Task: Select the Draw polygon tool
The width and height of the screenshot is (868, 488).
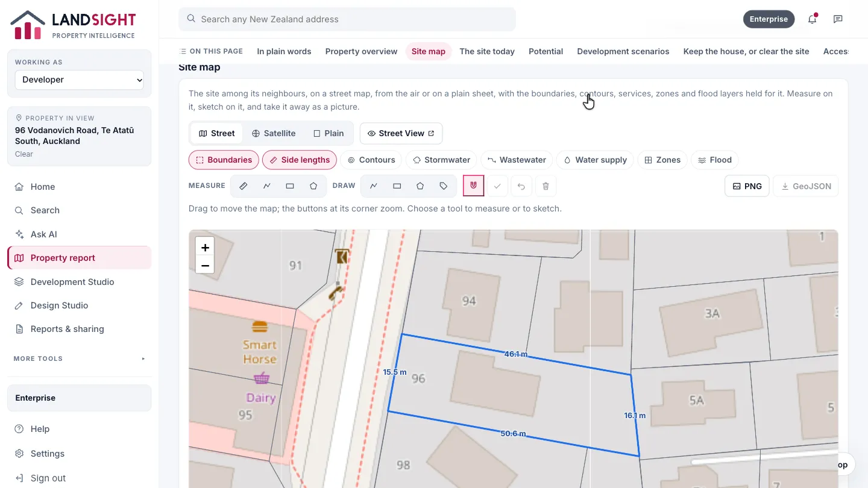Action: tap(420, 186)
